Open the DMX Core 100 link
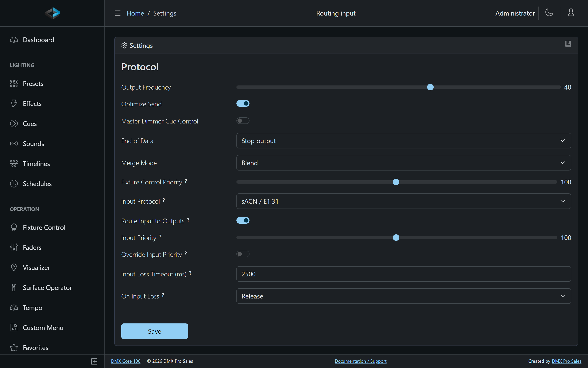Image resolution: width=588 pixels, height=368 pixels. pyautogui.click(x=126, y=361)
